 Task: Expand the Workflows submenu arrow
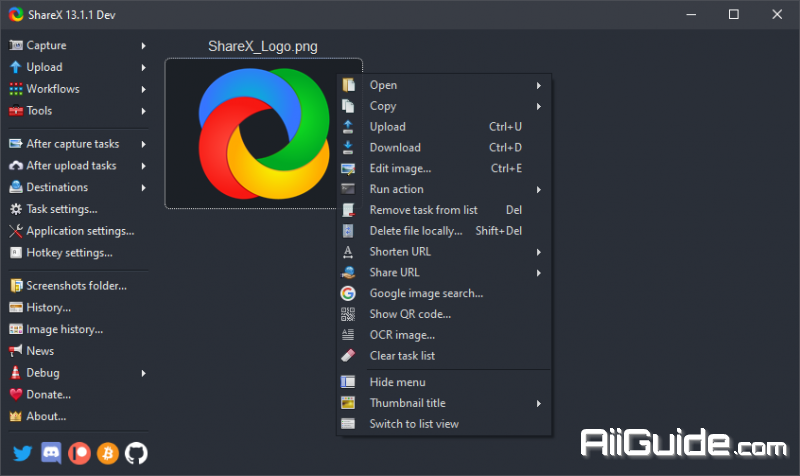click(x=143, y=89)
